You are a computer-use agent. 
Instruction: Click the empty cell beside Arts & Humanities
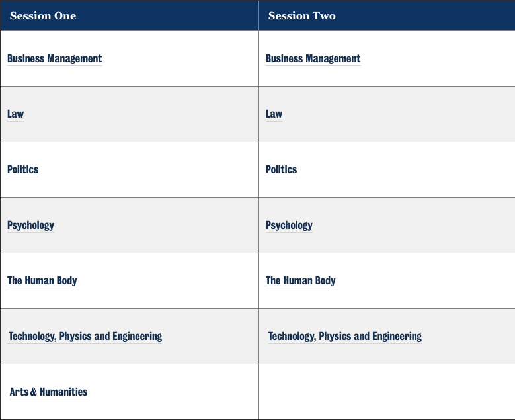[387, 392]
